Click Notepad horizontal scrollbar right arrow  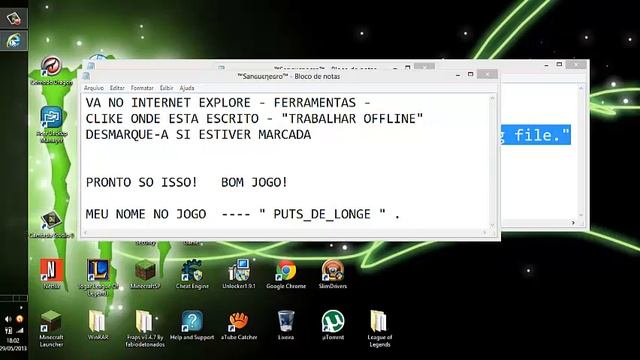coord(485,233)
